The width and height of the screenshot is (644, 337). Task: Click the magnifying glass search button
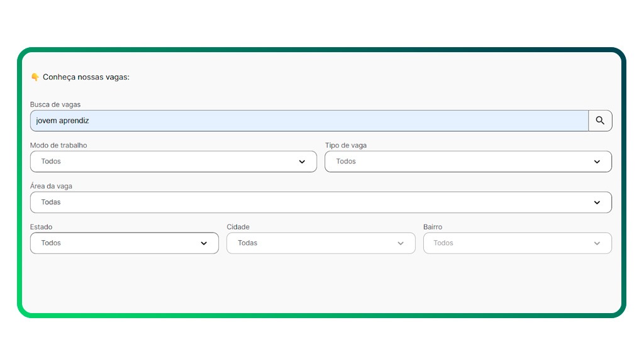click(x=600, y=121)
